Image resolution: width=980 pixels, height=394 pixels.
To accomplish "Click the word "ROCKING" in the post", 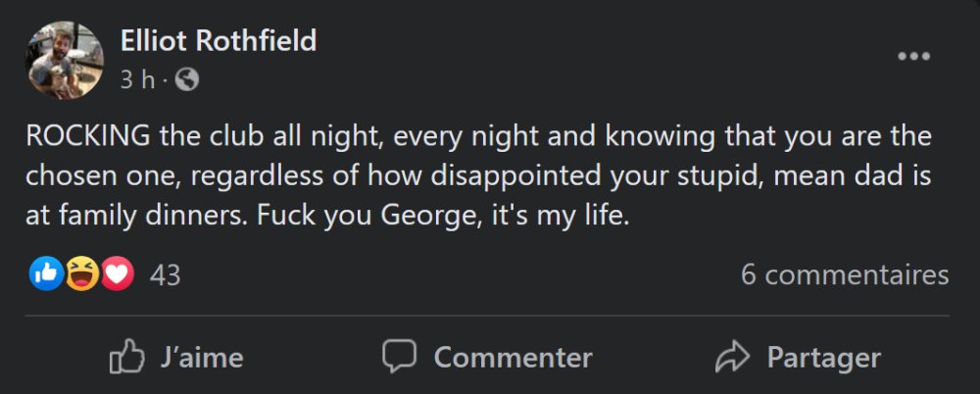I will [x=88, y=136].
